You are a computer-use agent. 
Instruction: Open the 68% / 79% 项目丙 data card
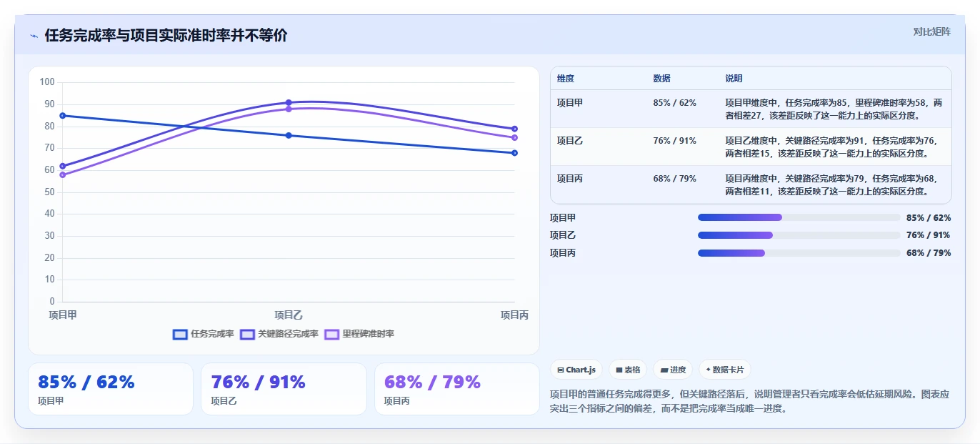click(x=457, y=389)
